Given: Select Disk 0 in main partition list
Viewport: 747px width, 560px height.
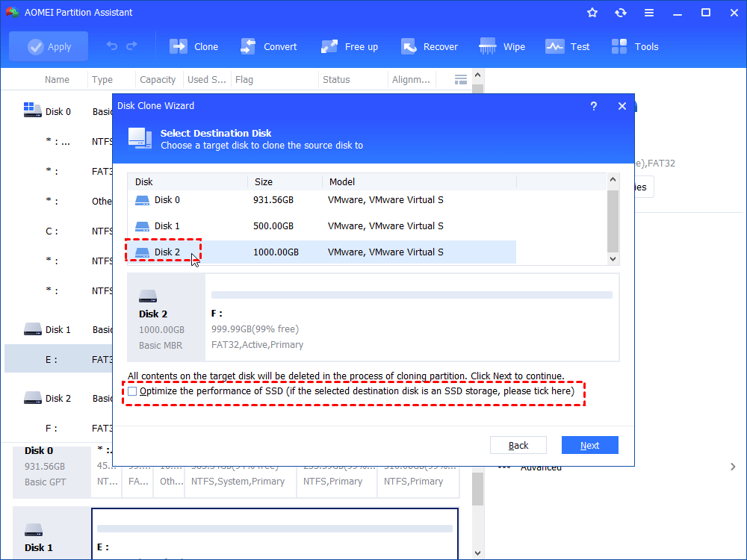Looking at the screenshot, I should point(58,111).
